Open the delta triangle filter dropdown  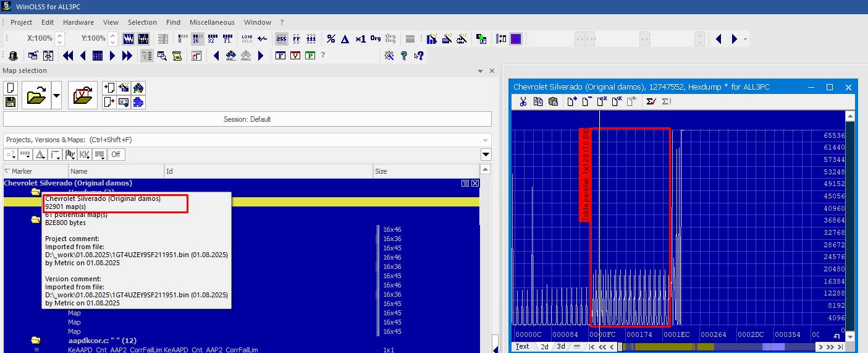coord(40,155)
